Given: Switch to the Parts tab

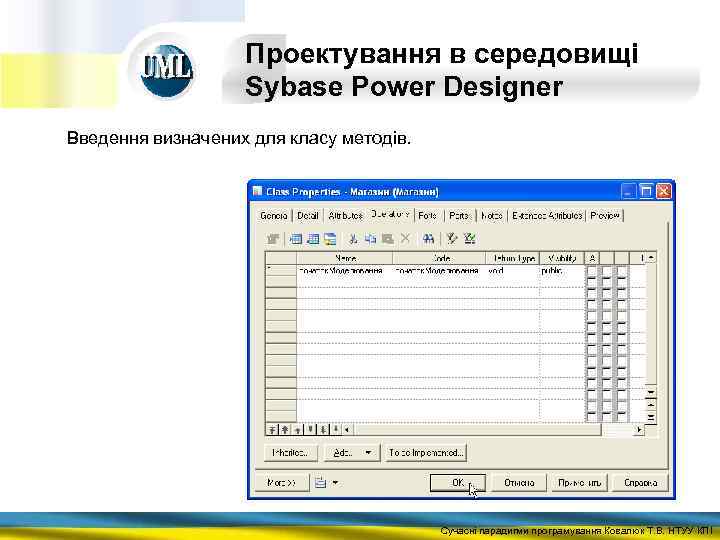Looking at the screenshot, I should 459,215.
